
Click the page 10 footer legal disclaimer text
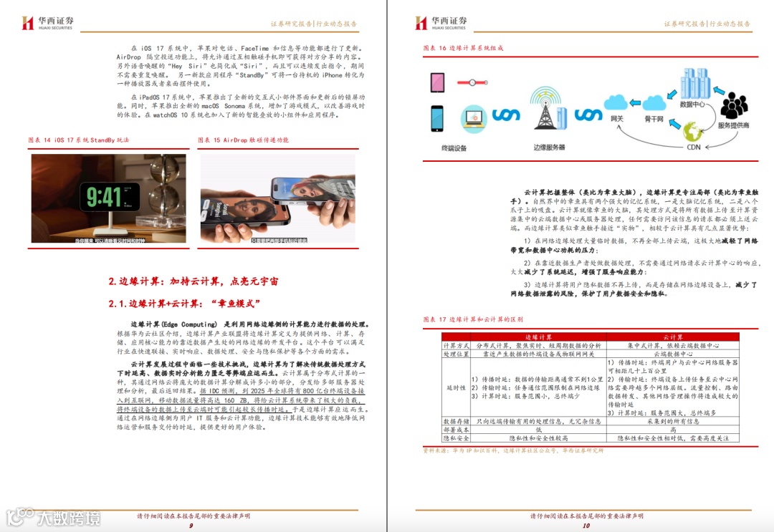coord(587,516)
